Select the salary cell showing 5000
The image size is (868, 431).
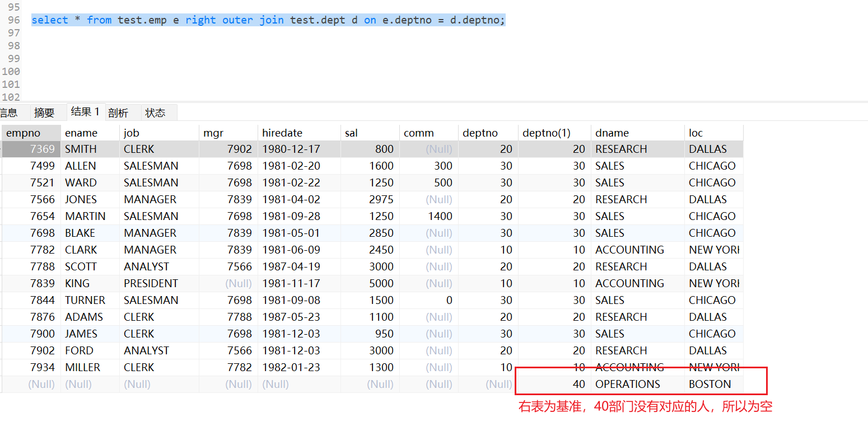(x=381, y=284)
